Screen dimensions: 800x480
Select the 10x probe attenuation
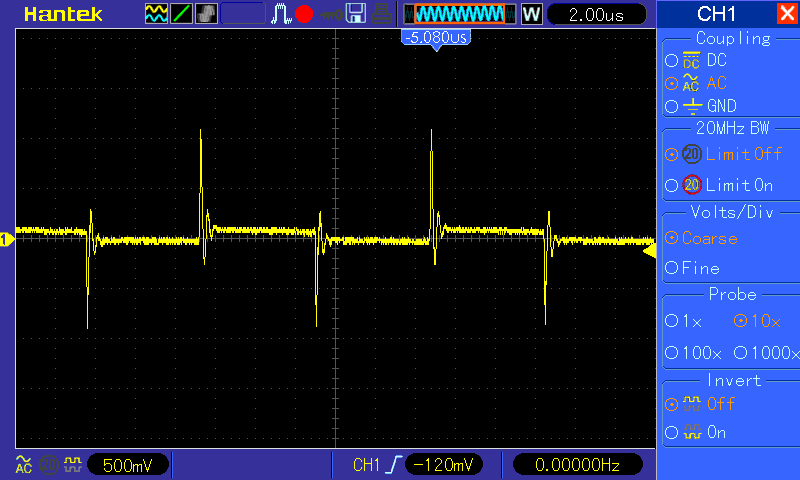tap(757, 321)
